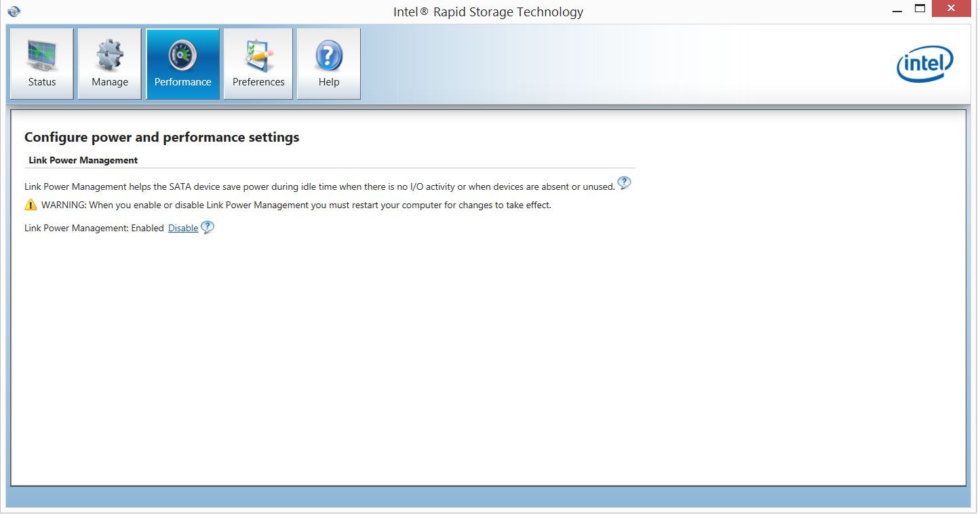Click the 'Link Power Management: Enabled' status text

[x=94, y=229]
